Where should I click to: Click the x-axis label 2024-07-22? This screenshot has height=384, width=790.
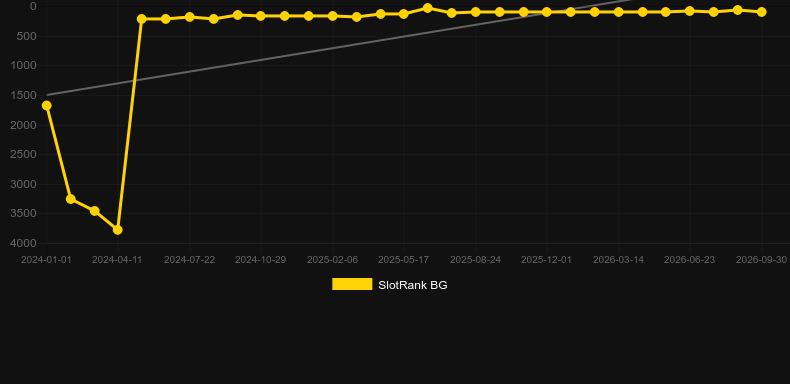click(x=189, y=260)
